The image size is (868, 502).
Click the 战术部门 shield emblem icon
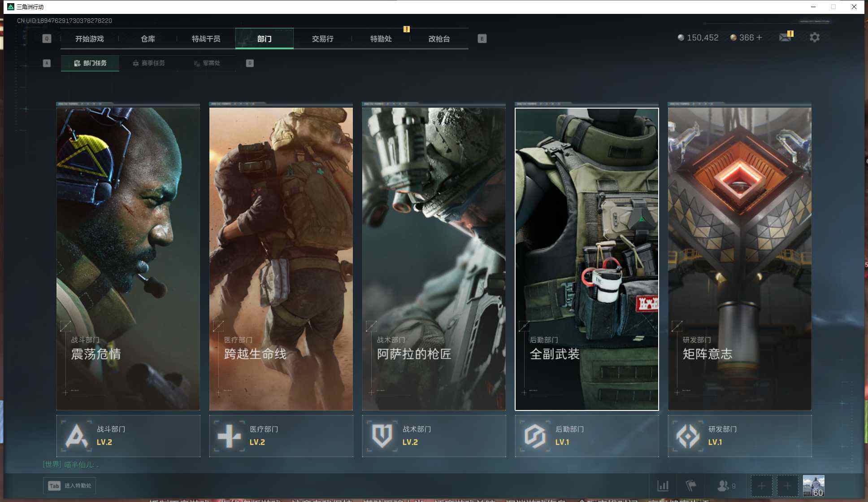coord(382,436)
